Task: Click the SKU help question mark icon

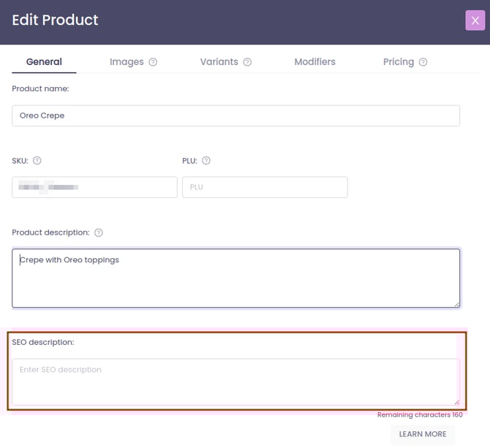Action: point(37,161)
